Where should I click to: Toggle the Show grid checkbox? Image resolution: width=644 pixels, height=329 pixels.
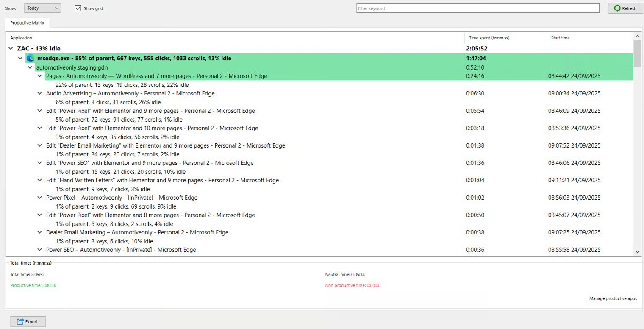[x=78, y=8]
